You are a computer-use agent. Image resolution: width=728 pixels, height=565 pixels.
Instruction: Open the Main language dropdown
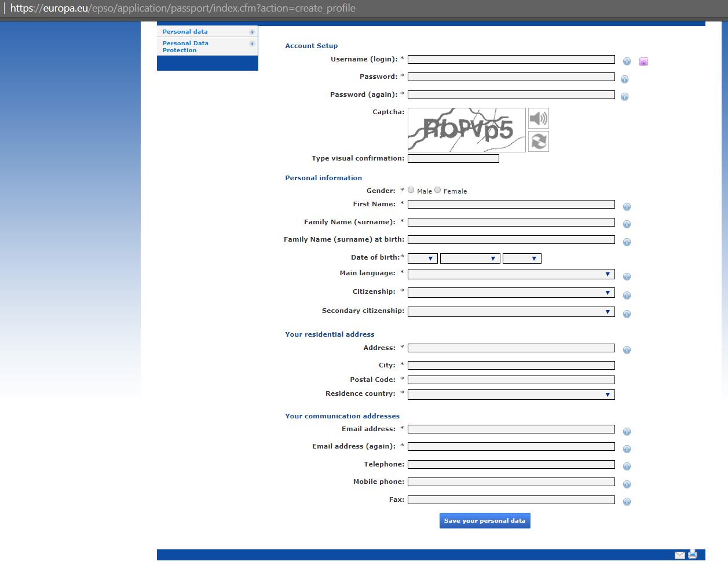(x=511, y=274)
